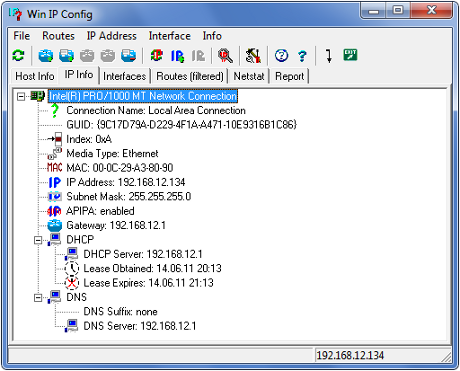Click the circled question mark help icon
The image size is (460, 371).
281,55
